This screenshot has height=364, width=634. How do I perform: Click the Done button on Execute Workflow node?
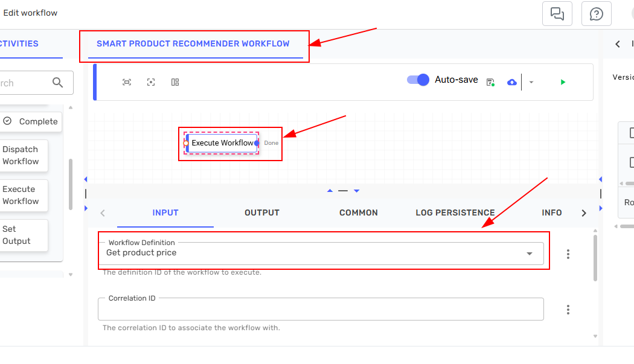[271, 143]
